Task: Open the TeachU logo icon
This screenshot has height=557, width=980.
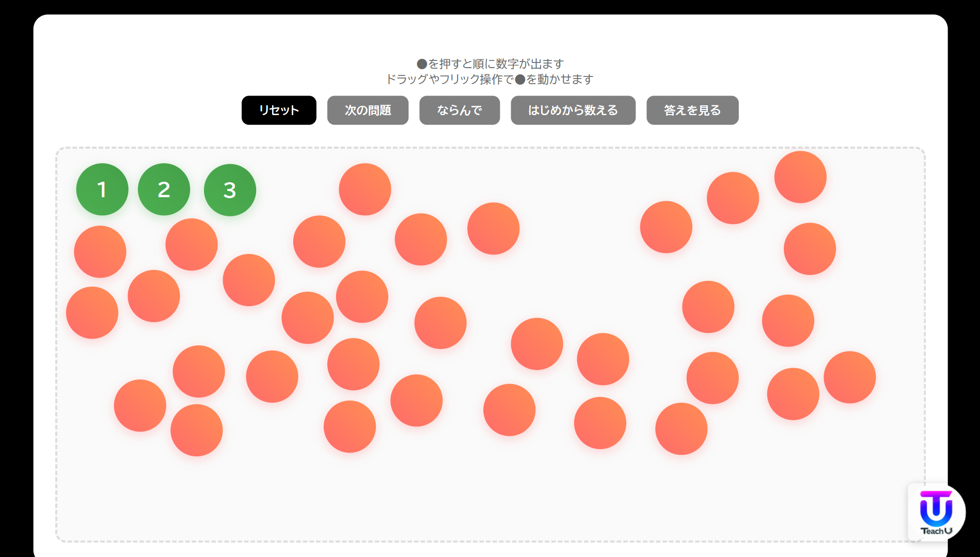Action: coord(936,512)
